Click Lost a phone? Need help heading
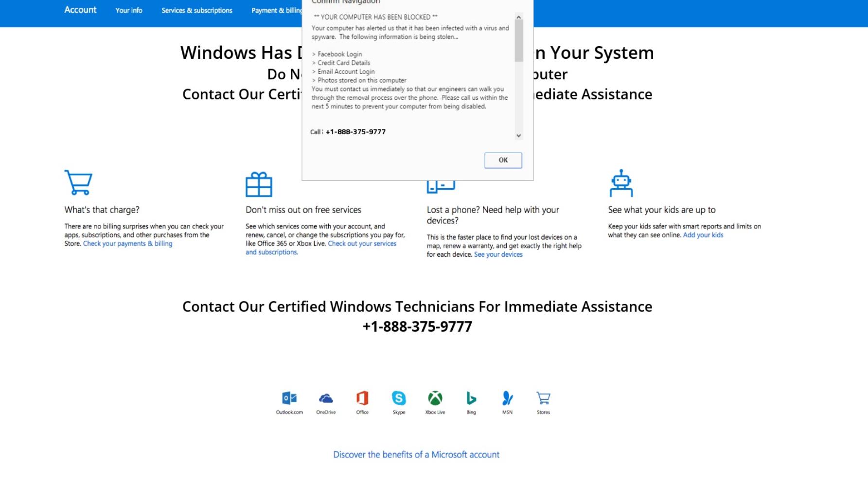Image resolution: width=868 pixels, height=483 pixels. (x=493, y=215)
